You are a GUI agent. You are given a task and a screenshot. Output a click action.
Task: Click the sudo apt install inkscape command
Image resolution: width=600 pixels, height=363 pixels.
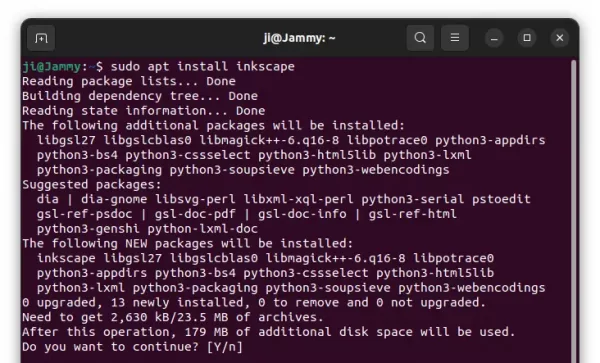(x=202, y=67)
